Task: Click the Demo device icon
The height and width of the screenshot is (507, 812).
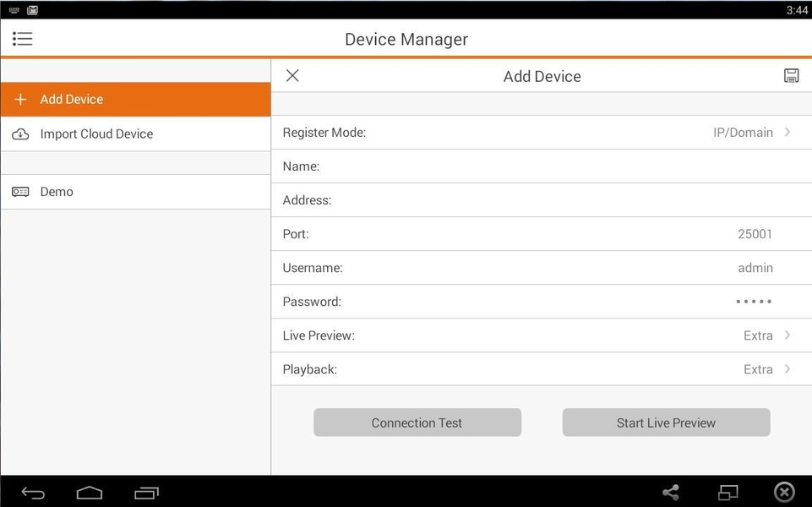Action: tap(20, 192)
